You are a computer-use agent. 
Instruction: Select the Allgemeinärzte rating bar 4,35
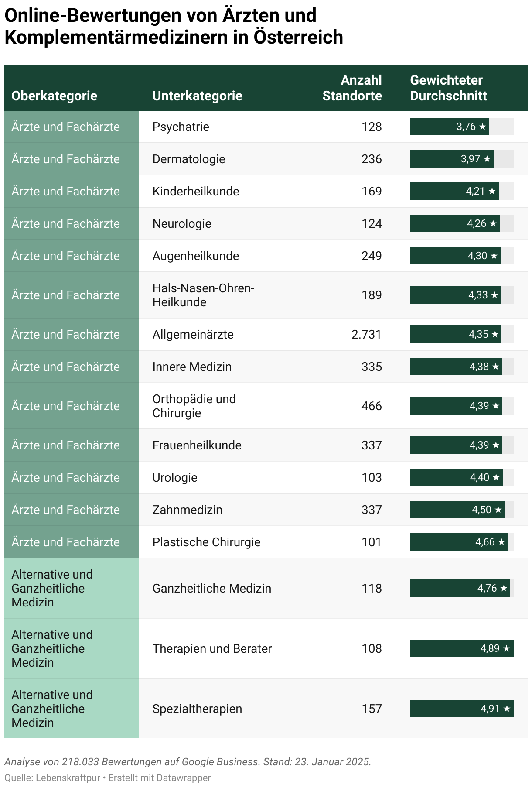pyautogui.click(x=462, y=335)
